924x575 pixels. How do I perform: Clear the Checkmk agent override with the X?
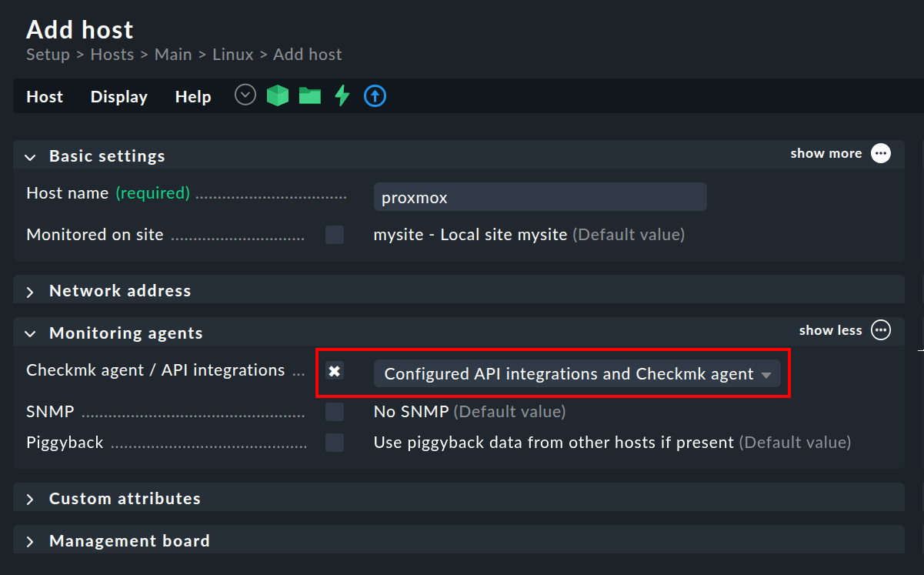tap(335, 371)
